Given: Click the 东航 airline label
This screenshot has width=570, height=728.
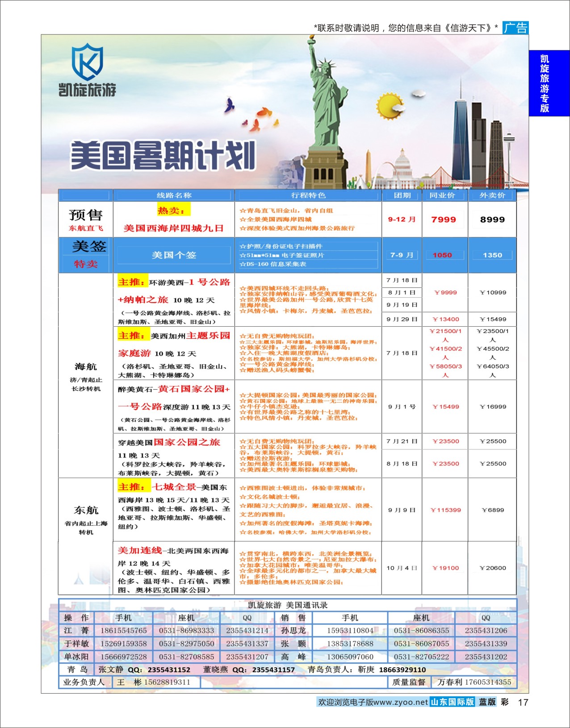Looking at the screenshot, I should [86, 510].
